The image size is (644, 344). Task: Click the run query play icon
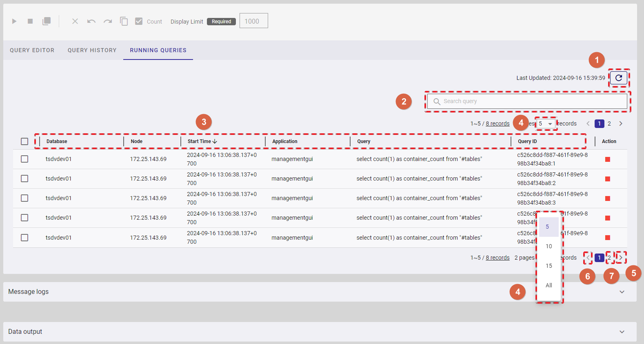coord(14,21)
